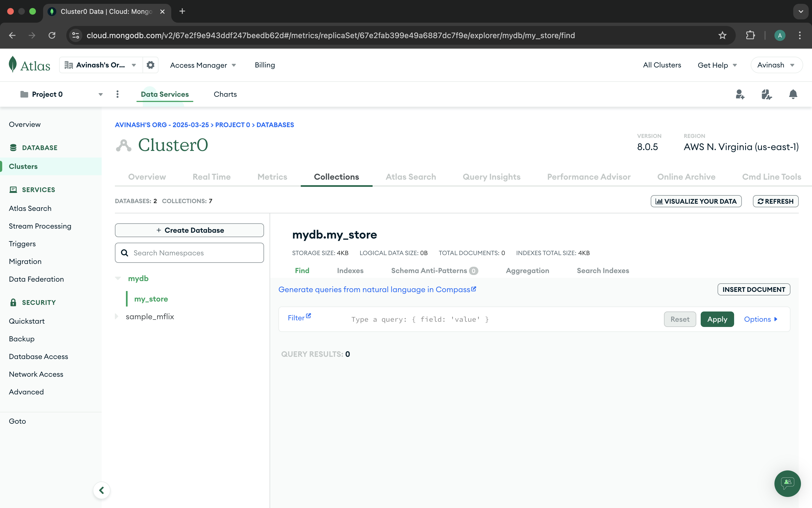The height and width of the screenshot is (508, 812).
Task: Collapse the mydb database tree
Action: click(118, 278)
